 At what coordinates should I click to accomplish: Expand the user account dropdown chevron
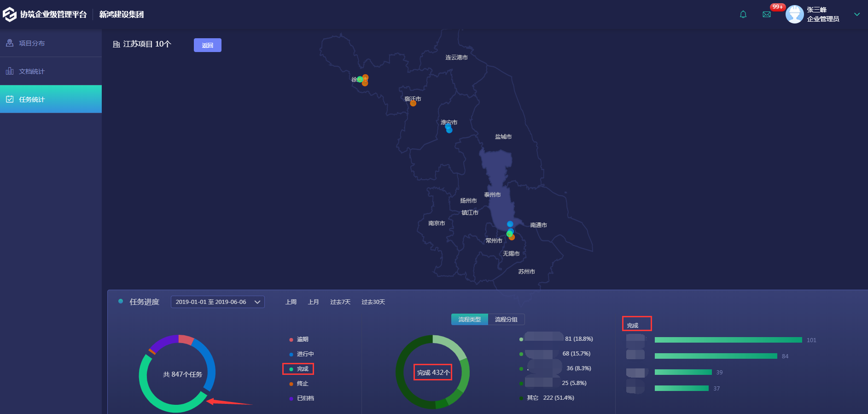(856, 14)
